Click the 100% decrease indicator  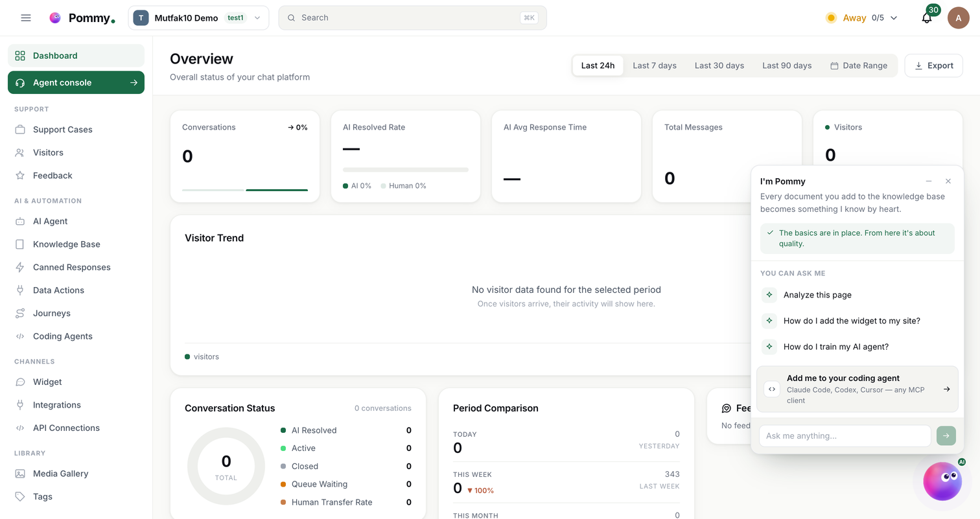tap(480, 490)
